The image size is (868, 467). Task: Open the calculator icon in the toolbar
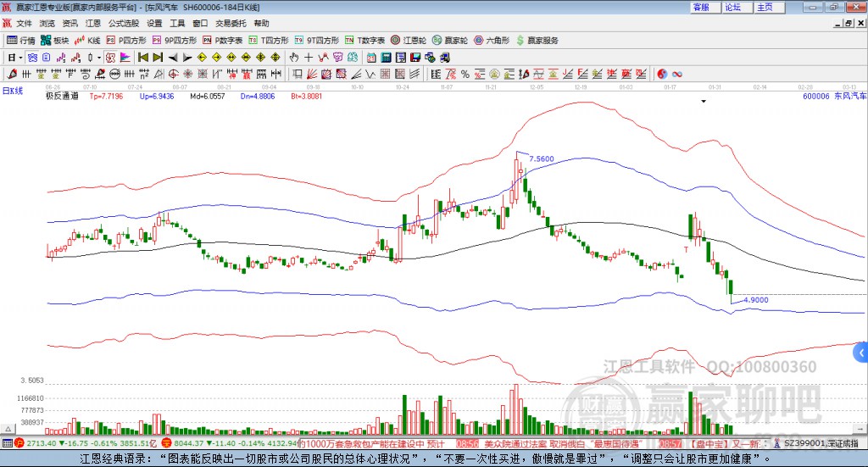point(386,58)
